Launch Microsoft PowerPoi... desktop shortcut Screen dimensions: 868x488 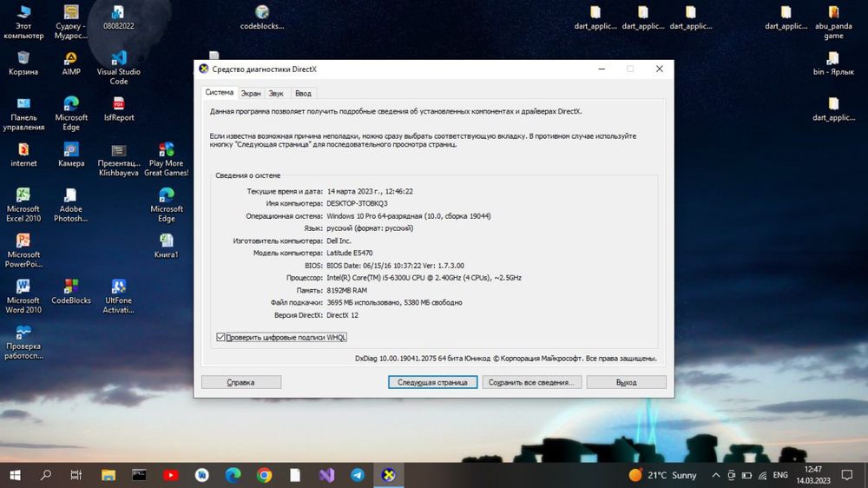[23, 251]
